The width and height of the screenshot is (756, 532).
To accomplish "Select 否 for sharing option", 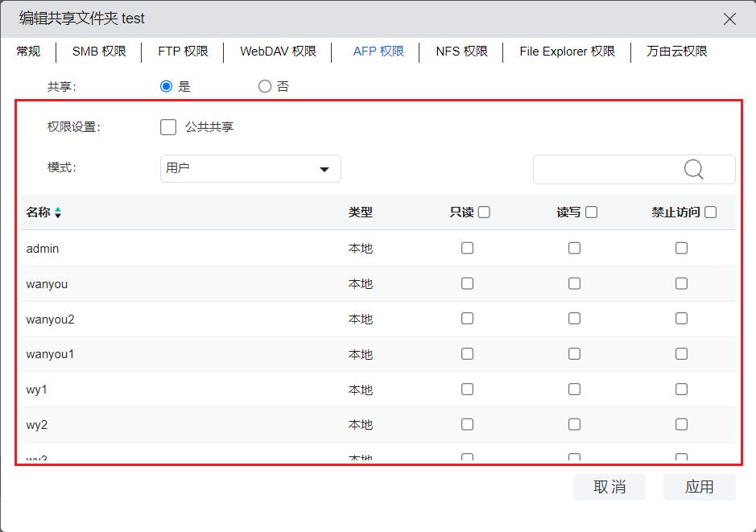I will click(265, 86).
